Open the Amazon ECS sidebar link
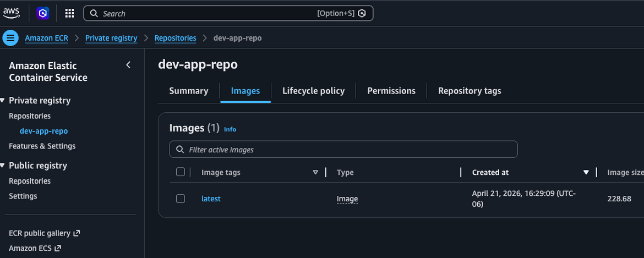The height and width of the screenshot is (258, 644). click(x=30, y=248)
